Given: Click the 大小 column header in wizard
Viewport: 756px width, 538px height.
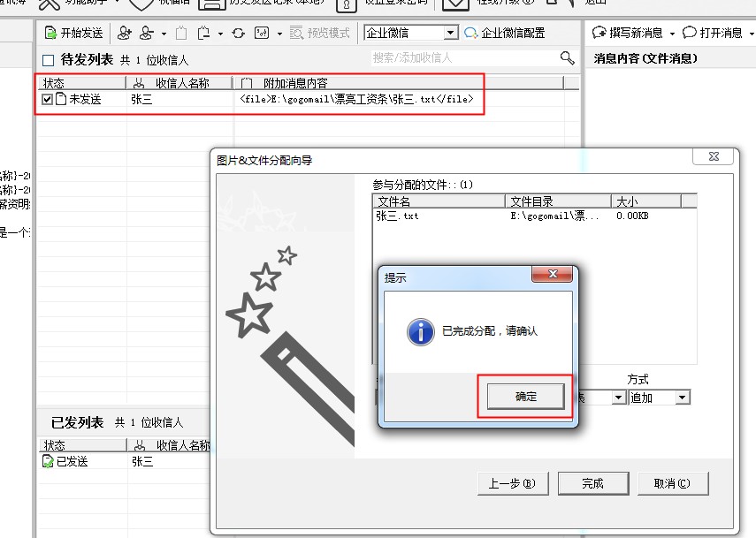Looking at the screenshot, I should pyautogui.click(x=646, y=201).
